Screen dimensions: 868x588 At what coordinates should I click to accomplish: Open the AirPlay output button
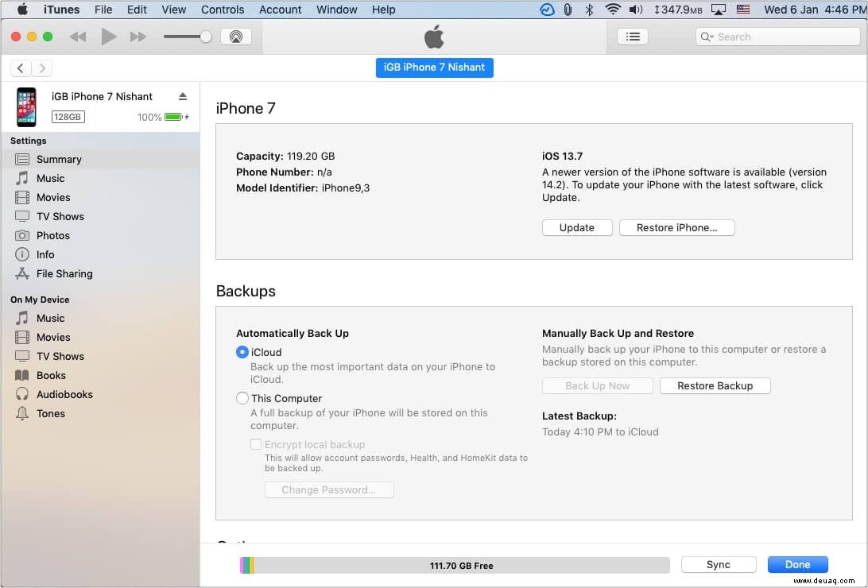tap(236, 37)
